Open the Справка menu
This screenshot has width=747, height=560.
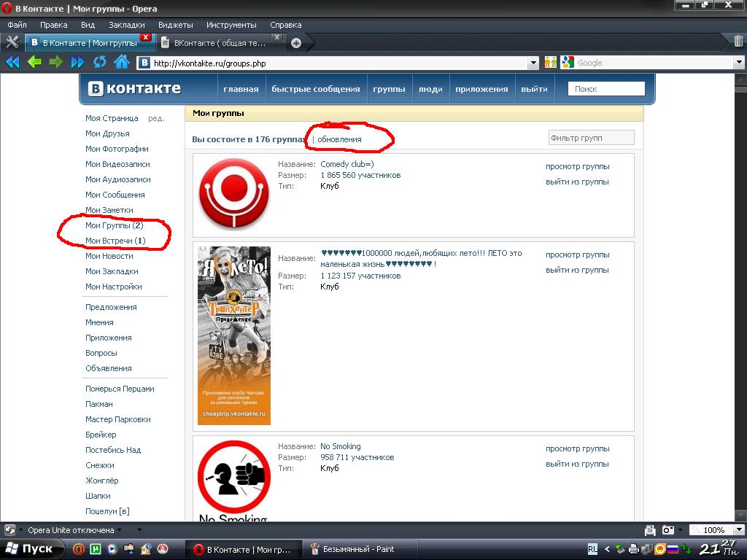(286, 25)
